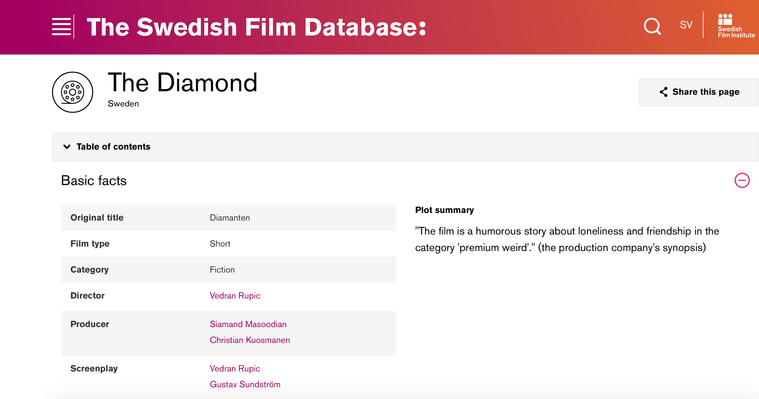Click the Table of contents label
759x399 pixels.
tap(113, 147)
